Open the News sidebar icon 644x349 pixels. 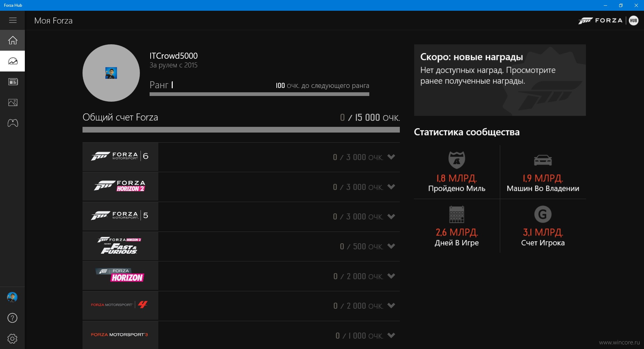point(12,82)
